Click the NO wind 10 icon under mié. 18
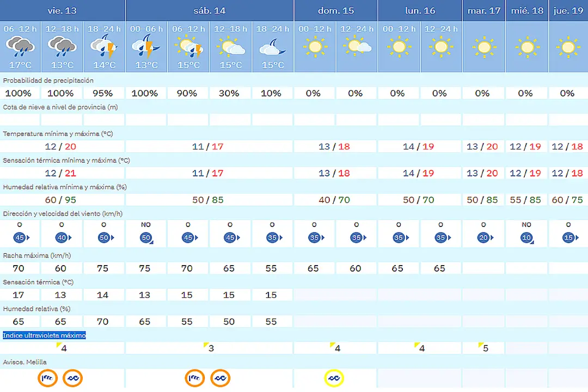The height and width of the screenshot is (392, 588). coord(527,238)
